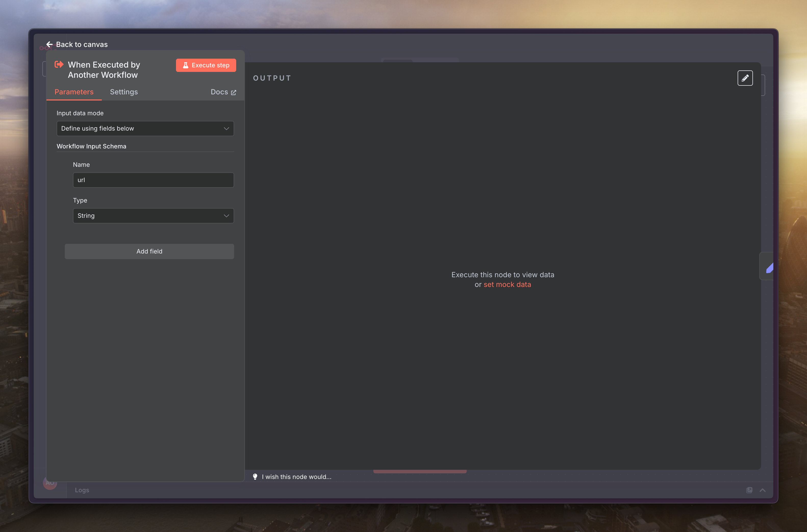
Task: Click the lightbulb feedback icon
Action: point(255,476)
